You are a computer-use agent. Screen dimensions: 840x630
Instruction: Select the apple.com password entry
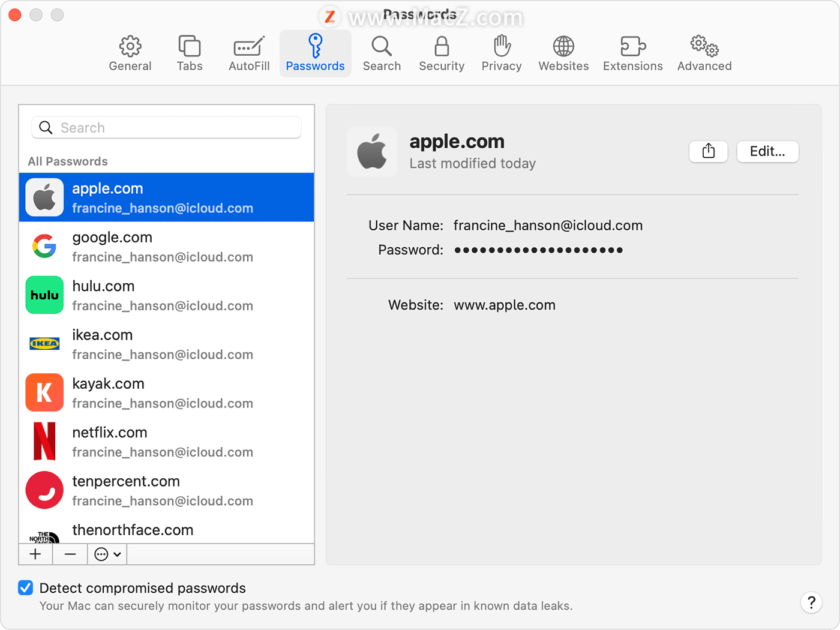pyautogui.click(x=167, y=197)
